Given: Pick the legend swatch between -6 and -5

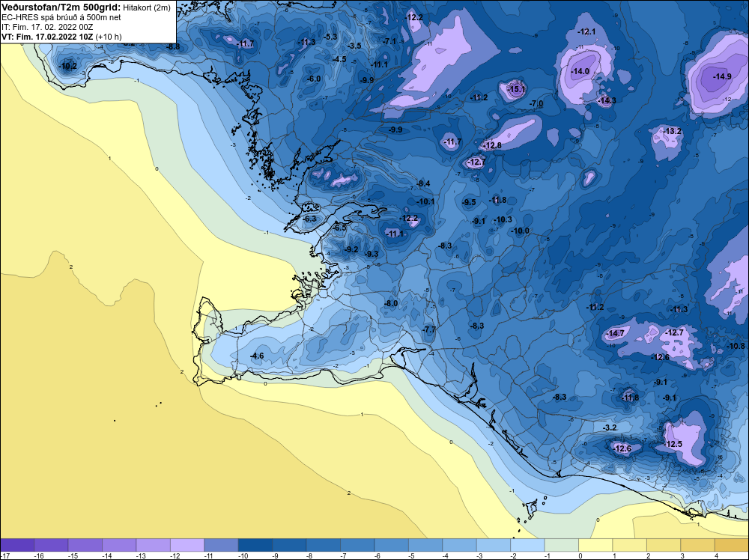Looking at the screenshot, I should point(391,545).
